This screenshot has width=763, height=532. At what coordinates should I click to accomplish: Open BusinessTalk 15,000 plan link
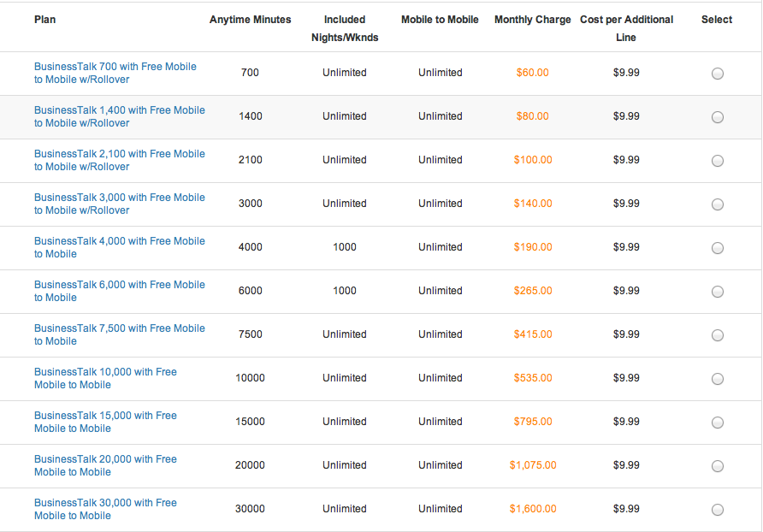point(105,422)
